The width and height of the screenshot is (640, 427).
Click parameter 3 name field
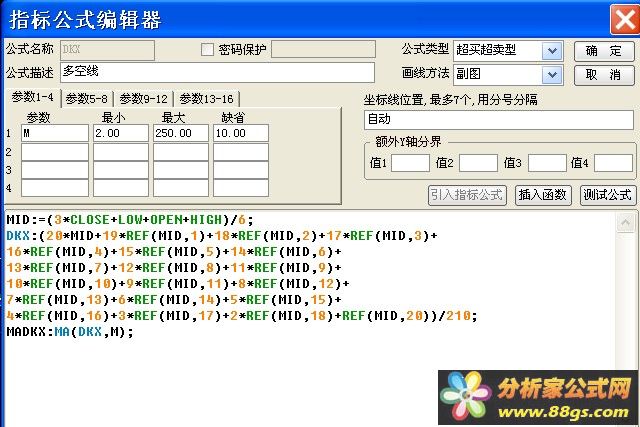[x=55, y=170]
